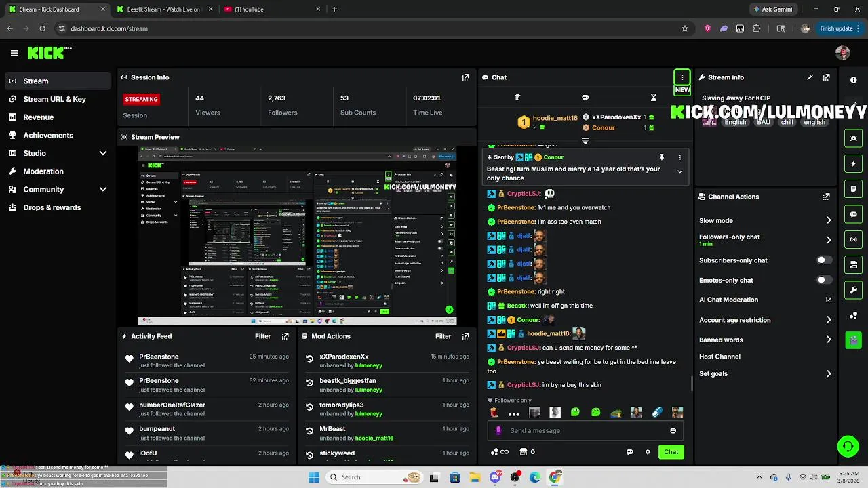This screenshot has height=488, width=868.
Task: Select Stream in left sidebar
Action: 58,81
